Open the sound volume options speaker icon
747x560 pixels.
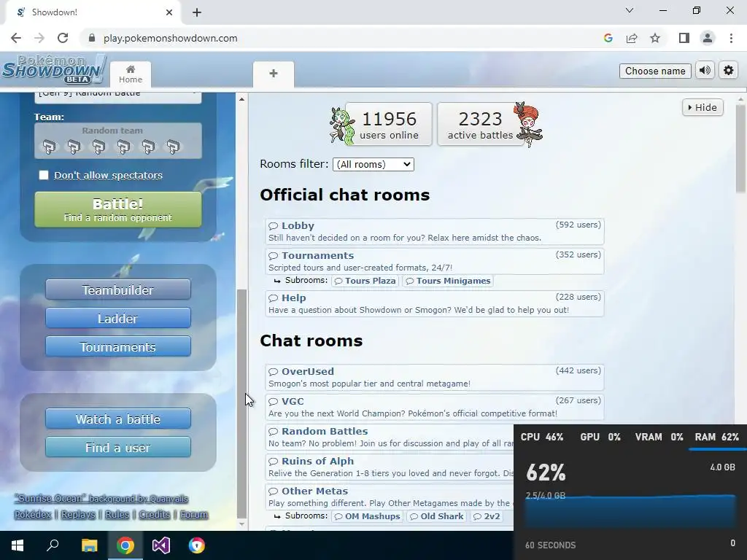(705, 71)
